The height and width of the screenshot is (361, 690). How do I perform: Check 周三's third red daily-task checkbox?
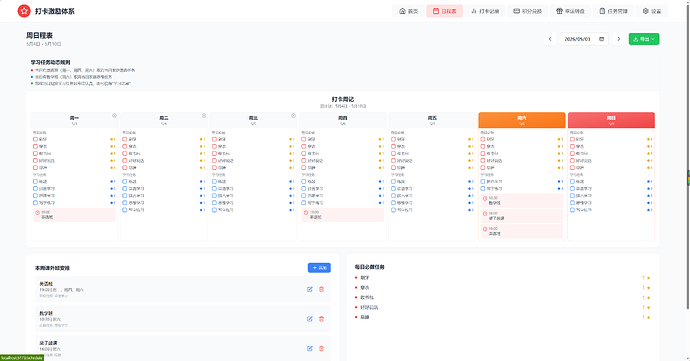coord(214,154)
